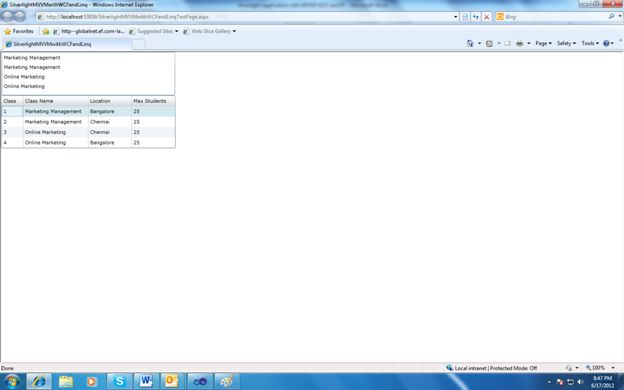Select the first Online Marketing list item
This screenshot has height=390, width=624.
click(x=88, y=77)
